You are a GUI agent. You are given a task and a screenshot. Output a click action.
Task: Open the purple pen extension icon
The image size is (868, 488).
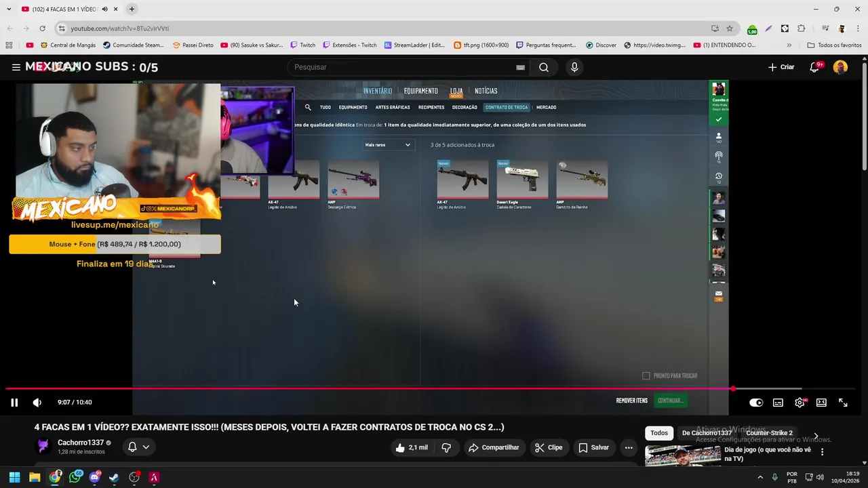tap(768, 28)
